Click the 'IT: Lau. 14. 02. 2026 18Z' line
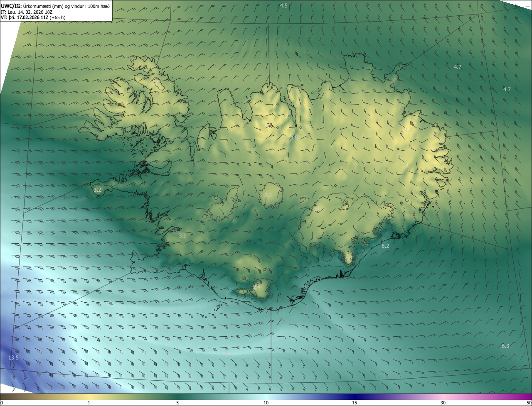532x406 pixels. [x=27, y=12]
